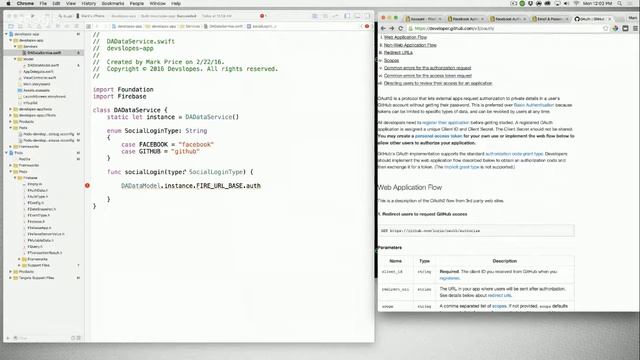Reload the Chrome page
The height and width of the screenshot is (360, 640).
click(400, 28)
